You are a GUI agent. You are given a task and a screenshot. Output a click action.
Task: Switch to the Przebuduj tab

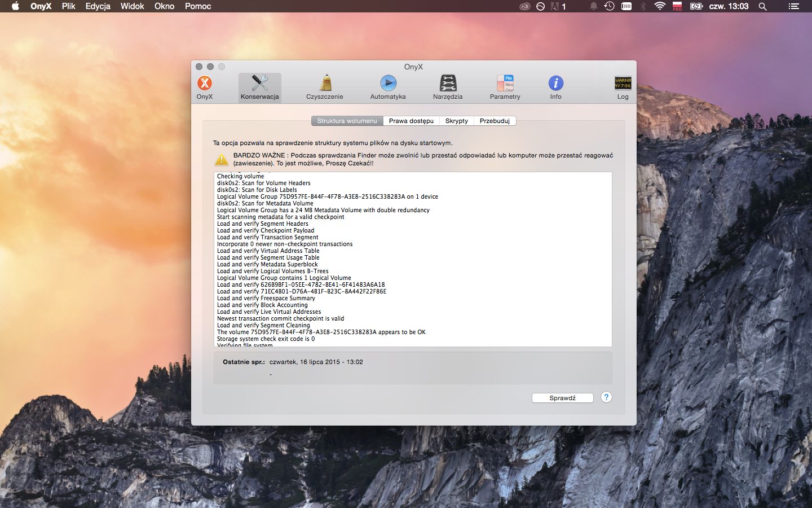click(x=495, y=121)
